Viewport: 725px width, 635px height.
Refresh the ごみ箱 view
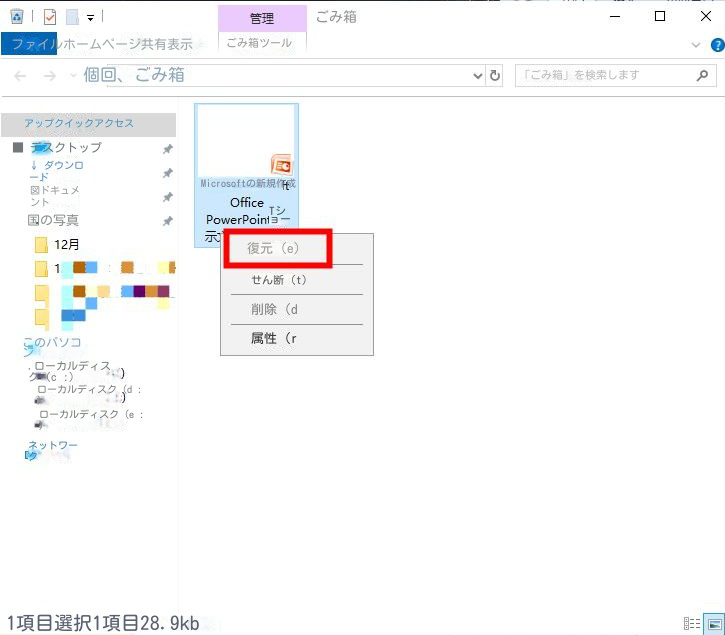(495, 75)
